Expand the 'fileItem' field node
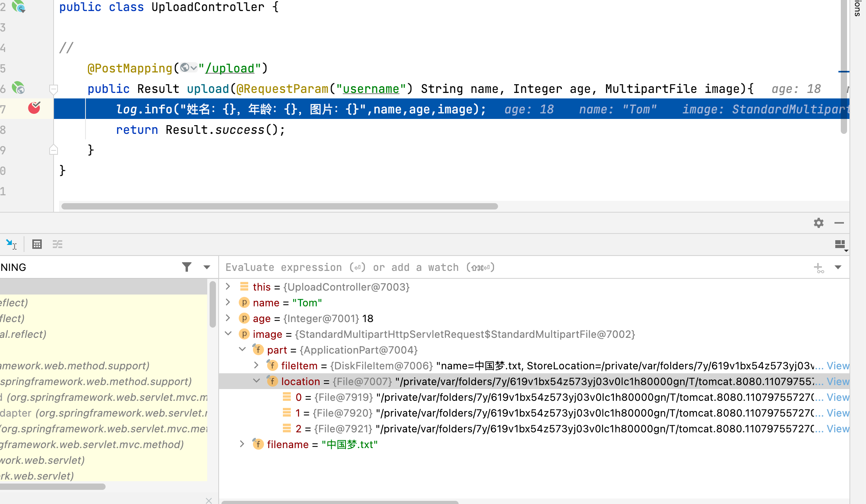866x504 pixels. (x=256, y=365)
